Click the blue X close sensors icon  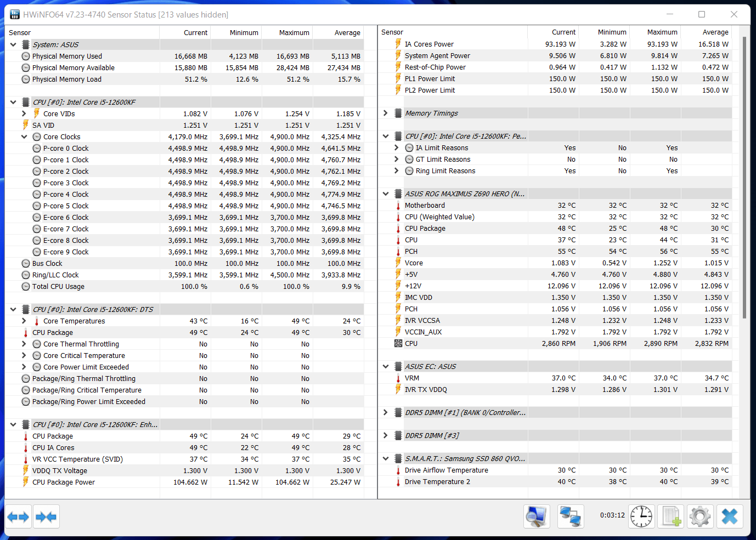click(730, 516)
